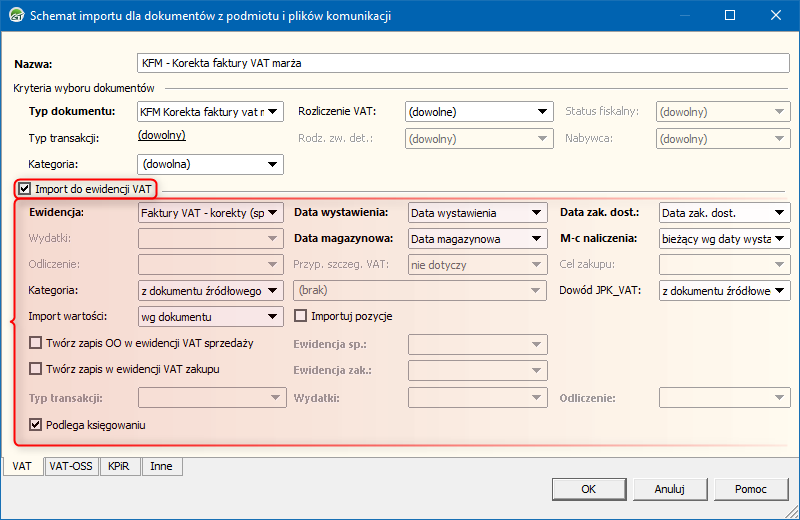
Task: Click the Status fiskalny (dowolny) dropdown
Action: point(723,112)
